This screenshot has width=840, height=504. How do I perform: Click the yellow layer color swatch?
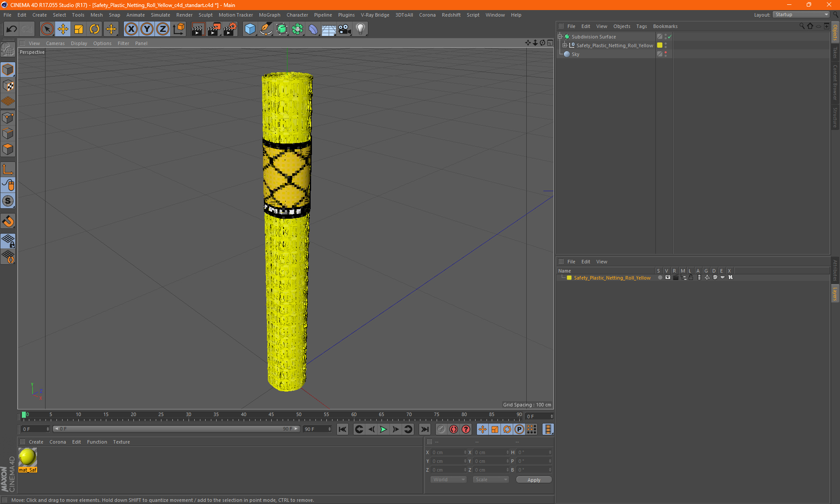pyautogui.click(x=569, y=278)
